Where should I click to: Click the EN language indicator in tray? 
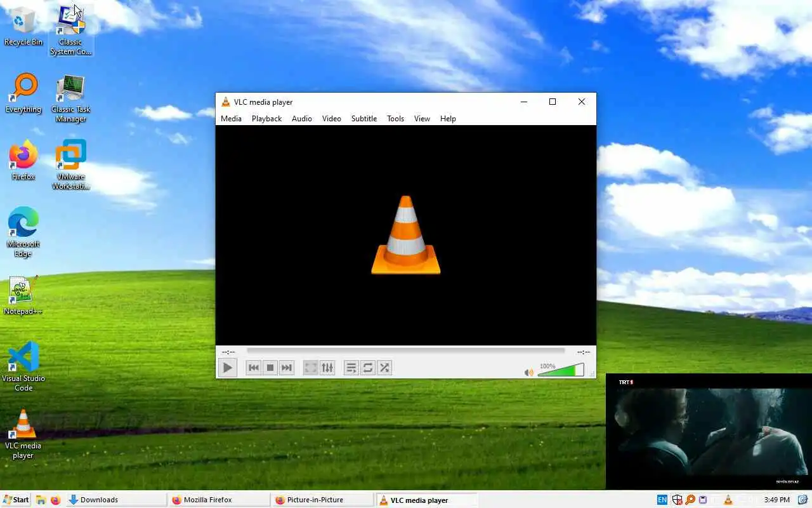click(x=662, y=500)
